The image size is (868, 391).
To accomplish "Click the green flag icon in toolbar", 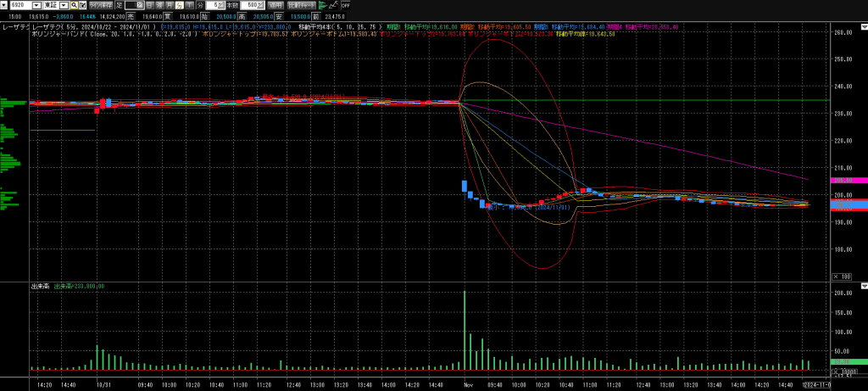I will (x=322, y=4).
